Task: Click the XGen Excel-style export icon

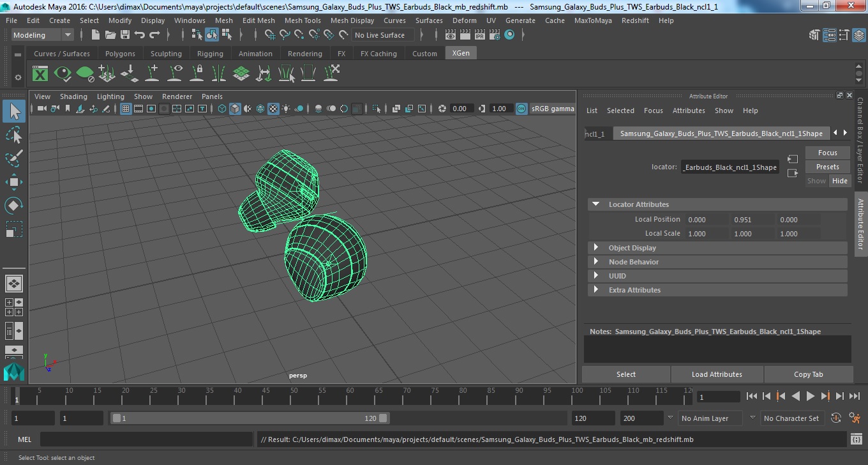Action: (x=40, y=73)
